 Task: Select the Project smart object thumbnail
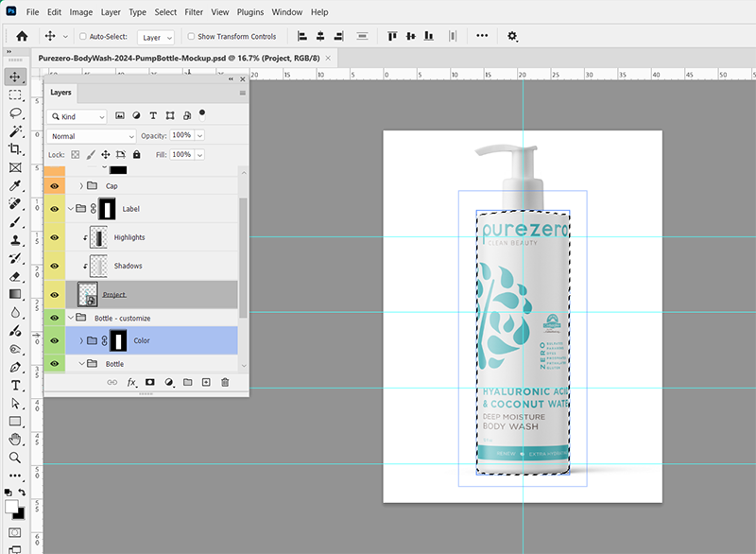tap(88, 295)
